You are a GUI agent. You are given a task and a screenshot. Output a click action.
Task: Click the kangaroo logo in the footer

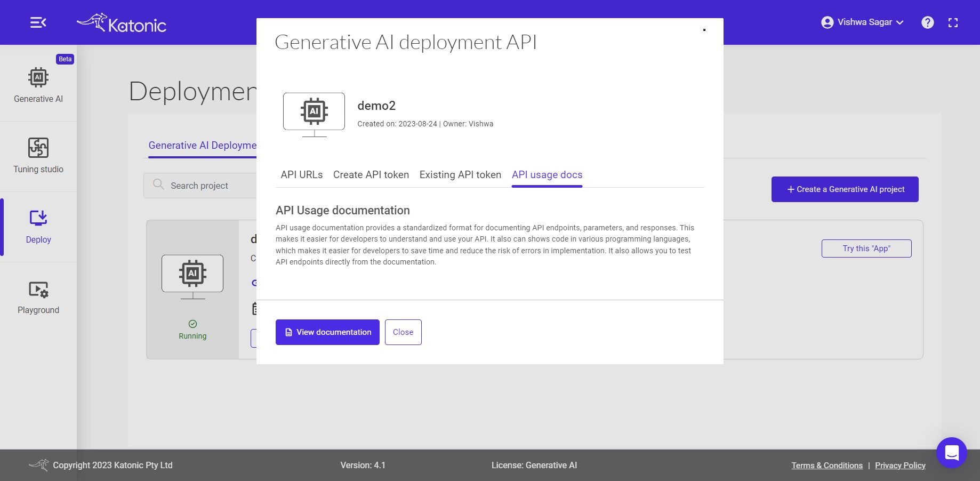39,465
